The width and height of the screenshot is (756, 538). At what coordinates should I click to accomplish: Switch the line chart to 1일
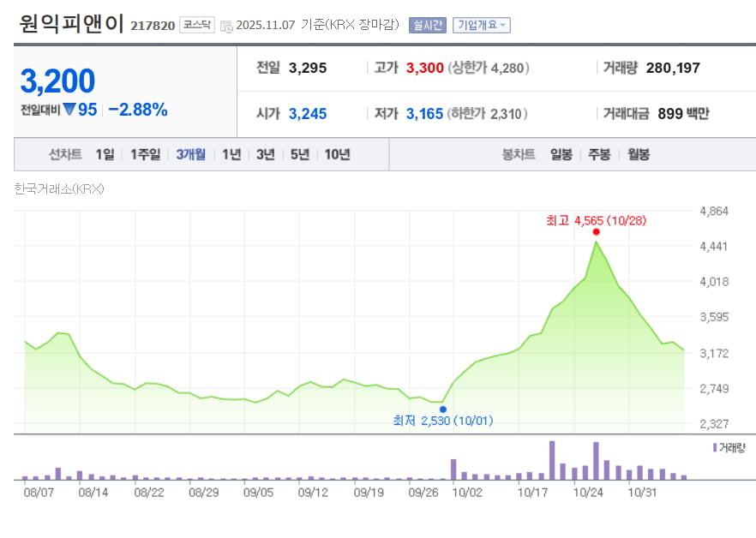pos(105,154)
